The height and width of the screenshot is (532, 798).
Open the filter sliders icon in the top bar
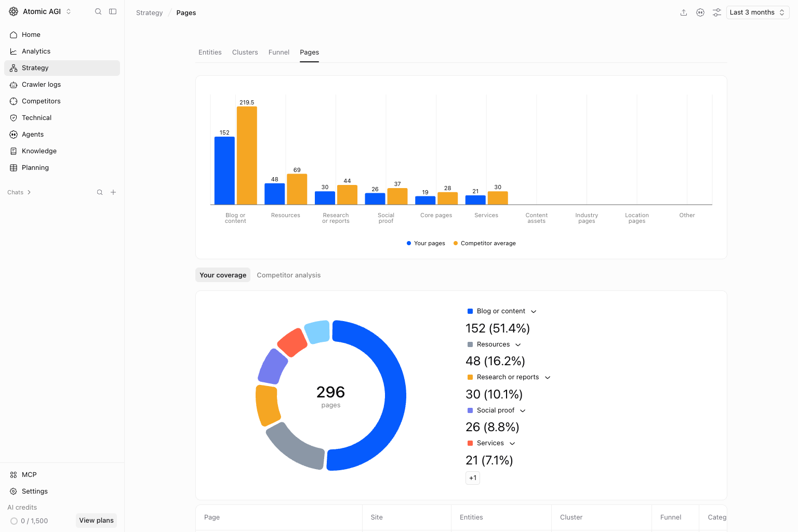[717, 12]
